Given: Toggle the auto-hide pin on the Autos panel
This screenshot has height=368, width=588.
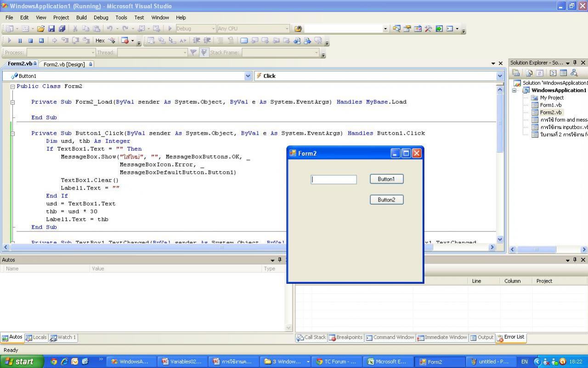Looking at the screenshot, I should [280, 260].
